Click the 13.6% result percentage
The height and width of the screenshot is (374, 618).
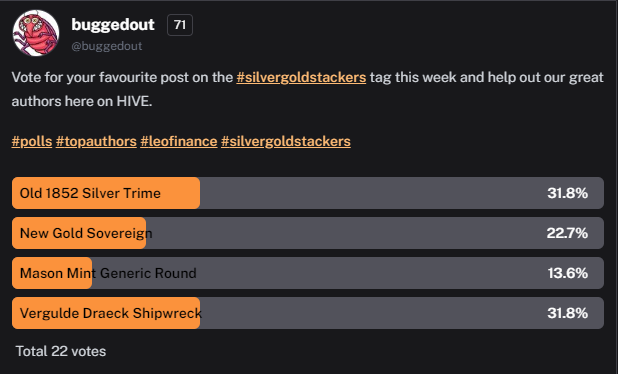pyautogui.click(x=568, y=273)
